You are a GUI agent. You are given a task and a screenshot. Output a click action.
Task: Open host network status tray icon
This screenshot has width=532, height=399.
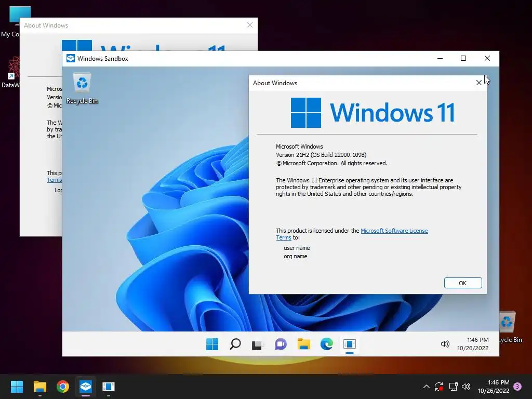(x=453, y=387)
